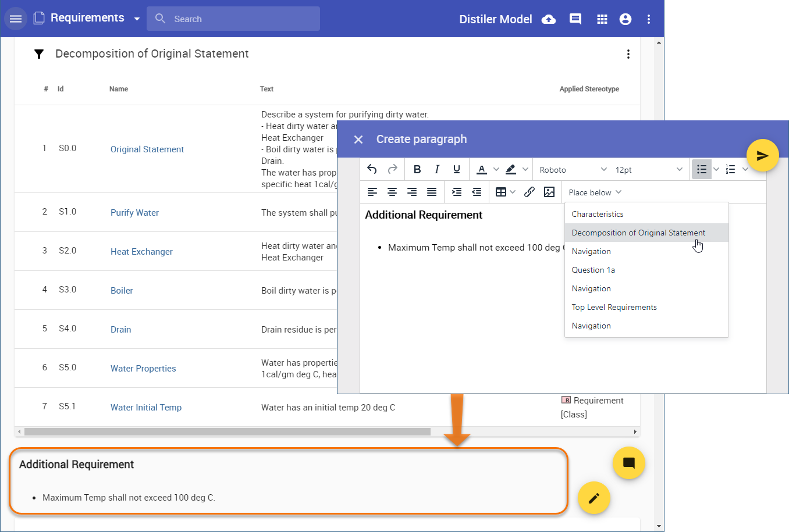789x532 pixels.
Task: Open the text highlight color picker
Action: tap(511, 169)
